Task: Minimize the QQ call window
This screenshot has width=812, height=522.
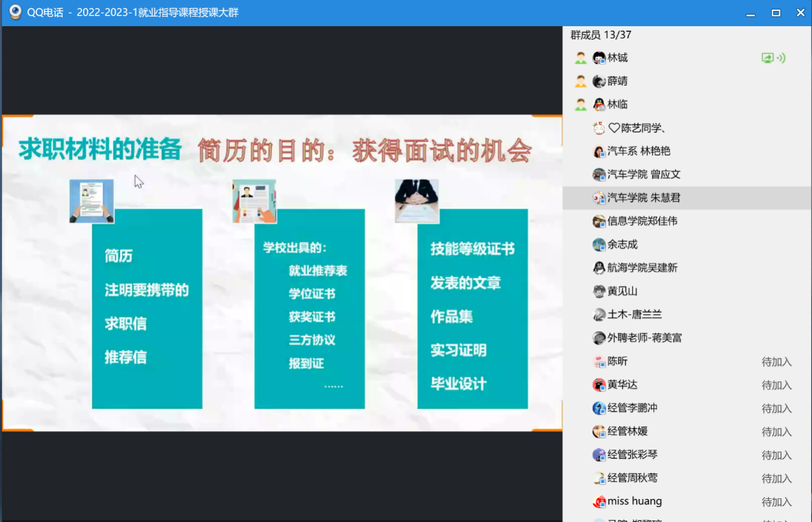Action: tap(751, 13)
